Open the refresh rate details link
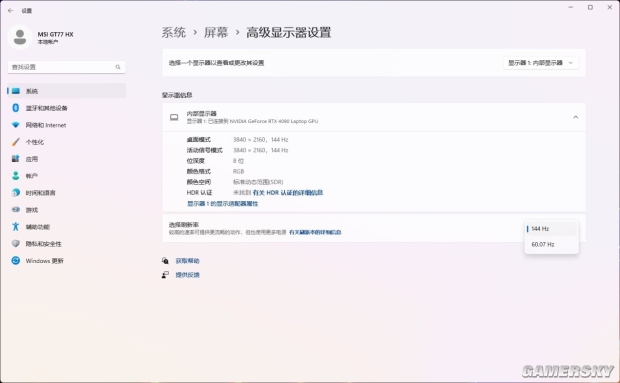Viewport: 620px width, 383px height. [315, 232]
